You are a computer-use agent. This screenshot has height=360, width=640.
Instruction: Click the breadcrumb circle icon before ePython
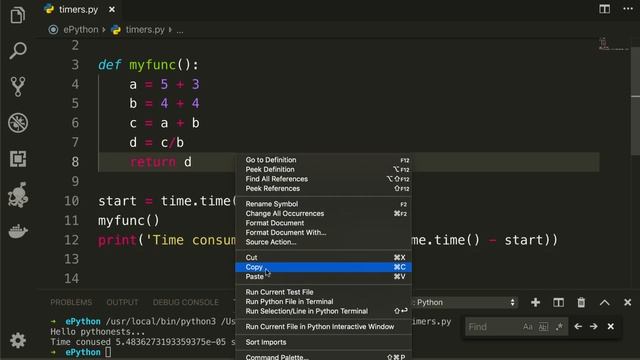pos(53,30)
